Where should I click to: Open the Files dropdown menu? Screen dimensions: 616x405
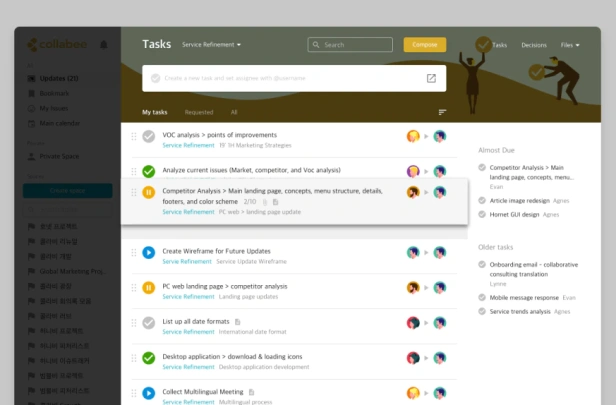pos(570,45)
